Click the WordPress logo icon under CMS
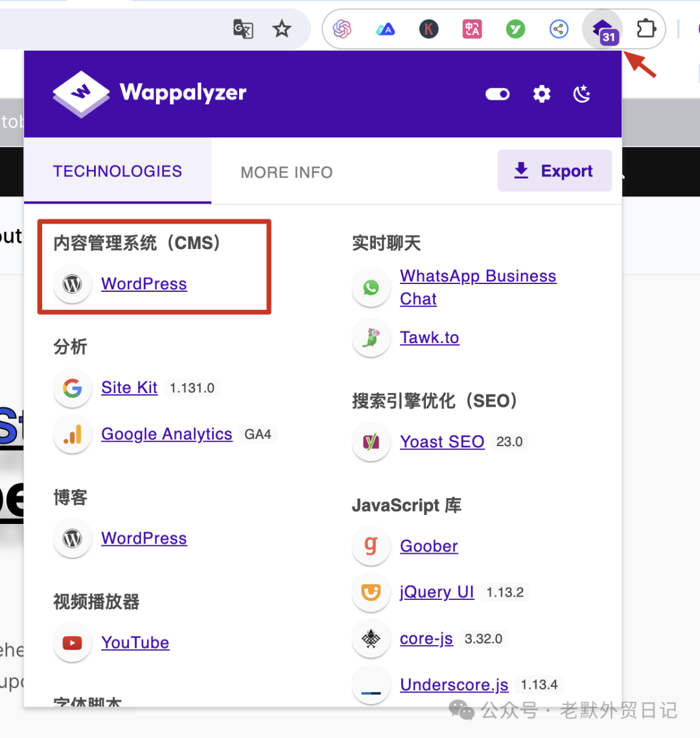The image size is (700, 738). [73, 284]
